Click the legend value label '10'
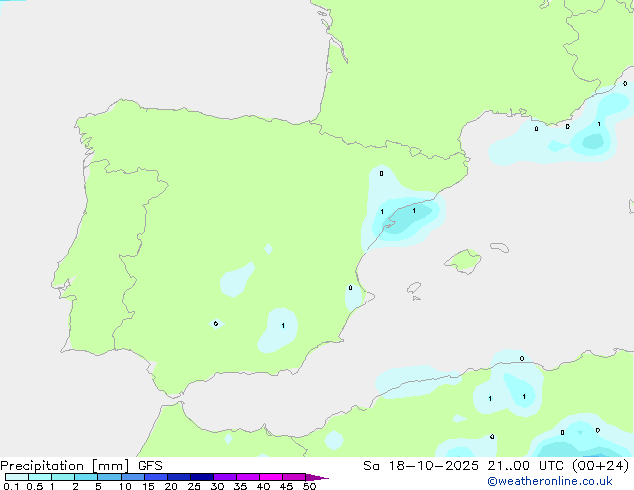 click(x=125, y=486)
